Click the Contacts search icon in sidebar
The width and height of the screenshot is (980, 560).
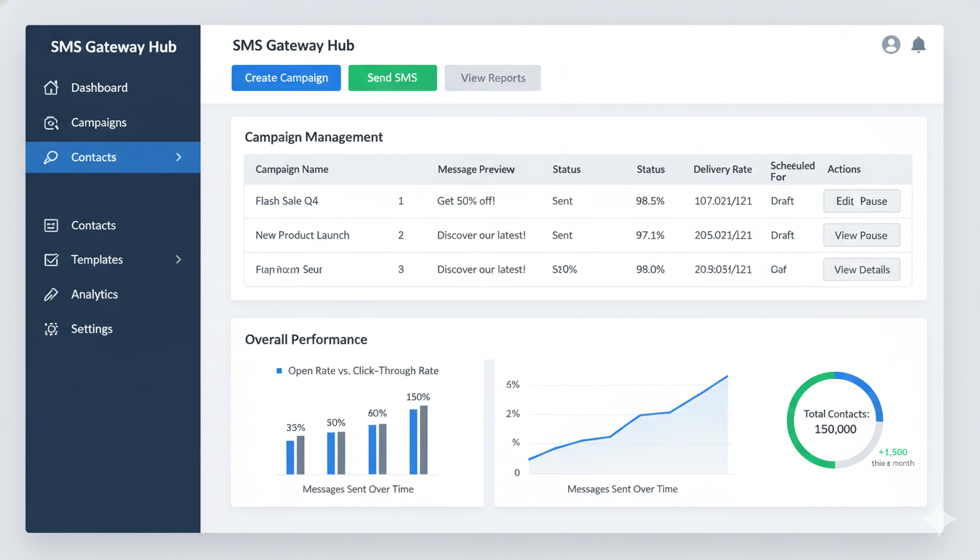click(51, 157)
